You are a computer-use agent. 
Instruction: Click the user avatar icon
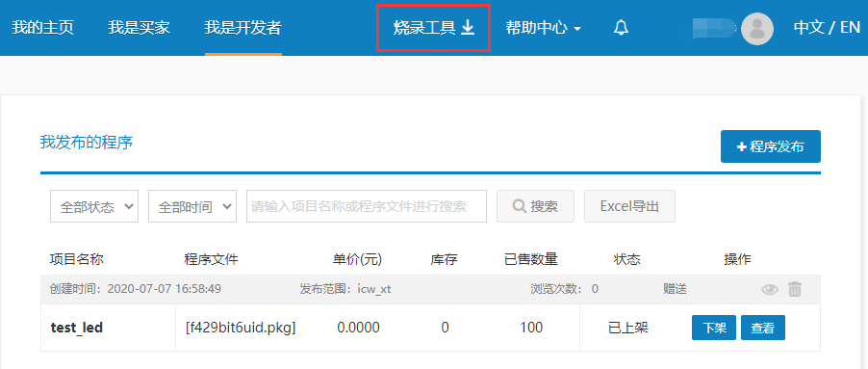point(756,28)
